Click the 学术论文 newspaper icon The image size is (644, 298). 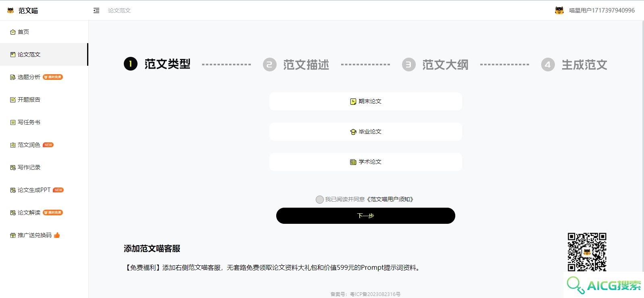click(x=353, y=162)
